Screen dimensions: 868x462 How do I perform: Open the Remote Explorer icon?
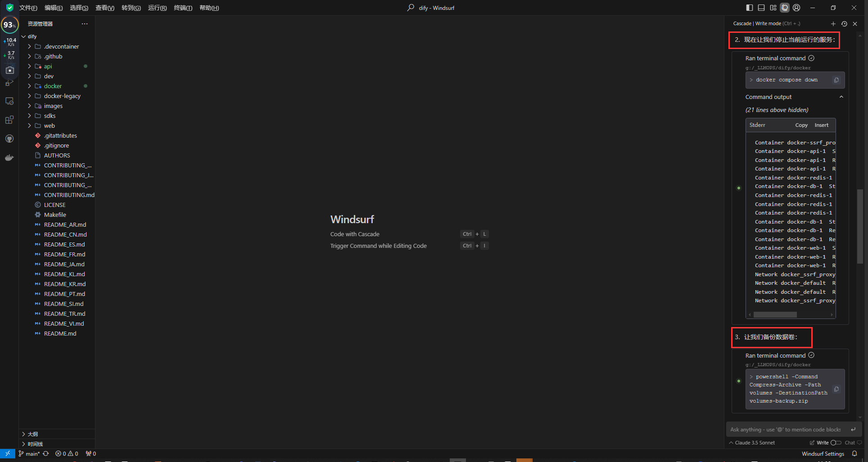click(9, 101)
